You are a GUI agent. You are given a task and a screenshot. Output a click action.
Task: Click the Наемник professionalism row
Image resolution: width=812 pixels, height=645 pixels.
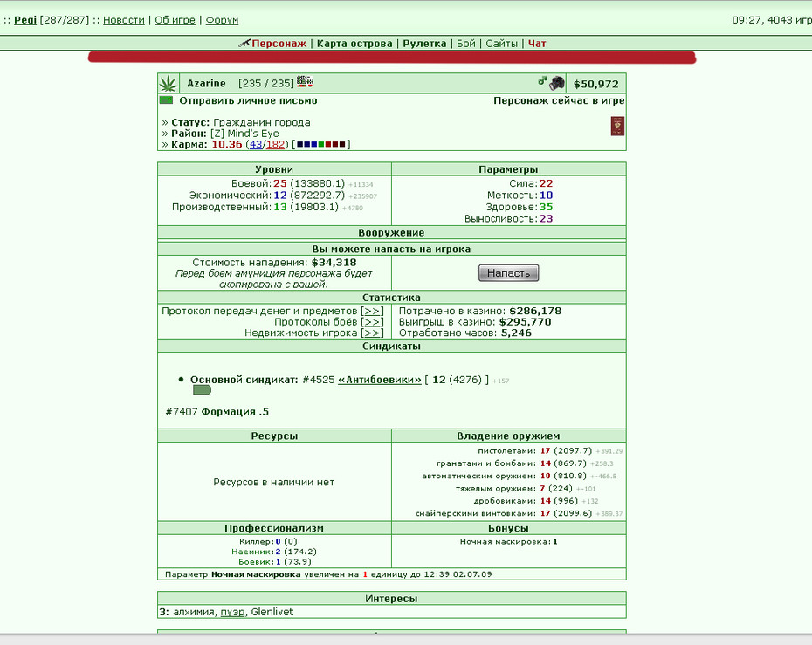[x=274, y=552]
